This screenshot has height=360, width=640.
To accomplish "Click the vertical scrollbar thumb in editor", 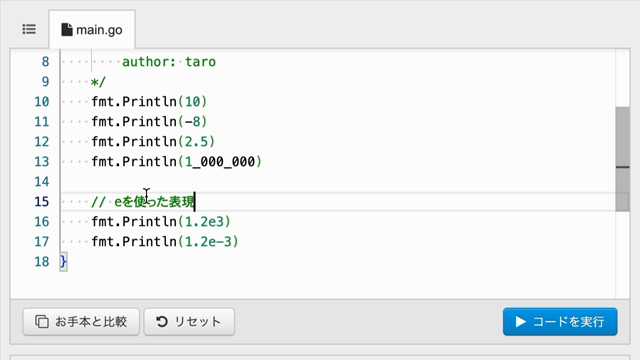I will 622,159.
